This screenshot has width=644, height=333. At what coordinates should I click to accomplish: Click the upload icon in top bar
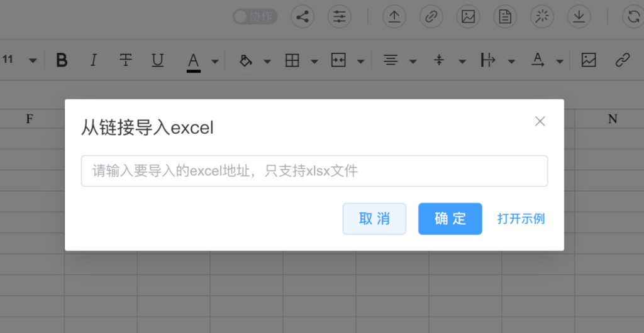(x=394, y=17)
